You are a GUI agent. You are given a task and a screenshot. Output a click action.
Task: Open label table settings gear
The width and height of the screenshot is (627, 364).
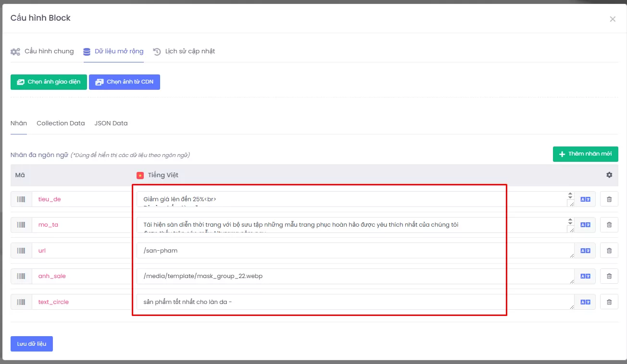pos(609,175)
